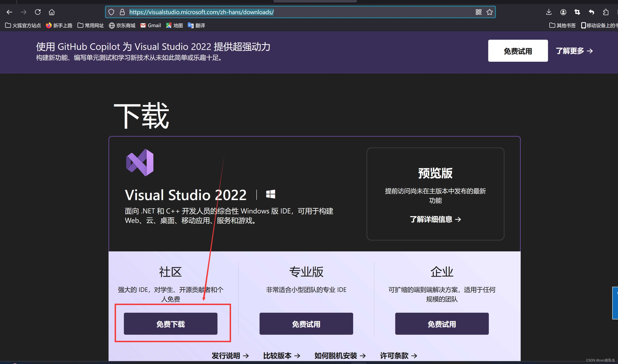Open the 移动设备上的书签 menu
Screen dimensions: 618x364
pos(599,25)
